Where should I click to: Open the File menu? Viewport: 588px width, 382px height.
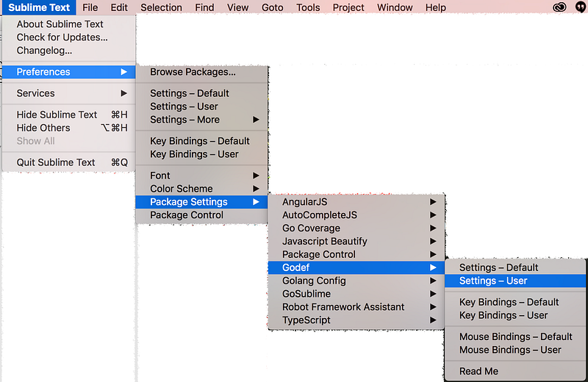coord(90,7)
